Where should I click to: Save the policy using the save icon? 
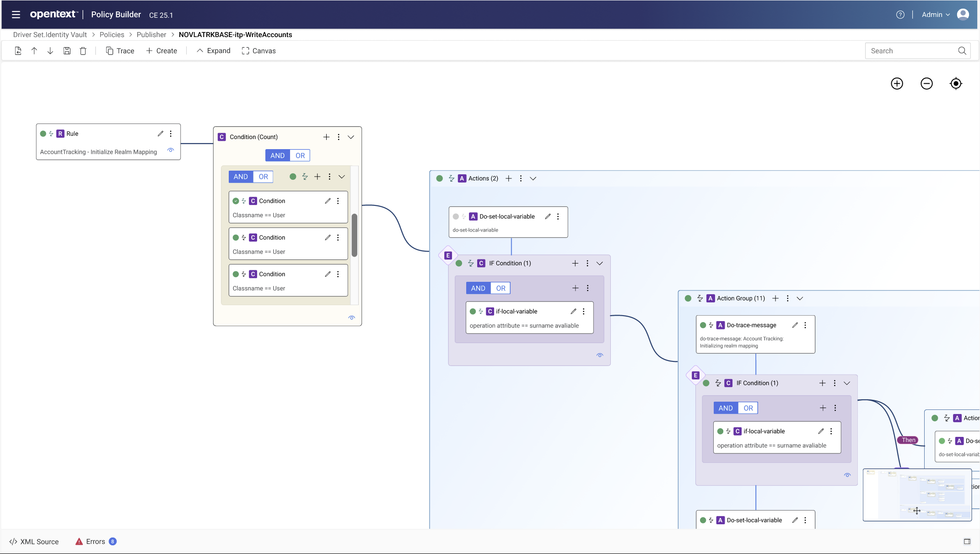click(x=67, y=51)
